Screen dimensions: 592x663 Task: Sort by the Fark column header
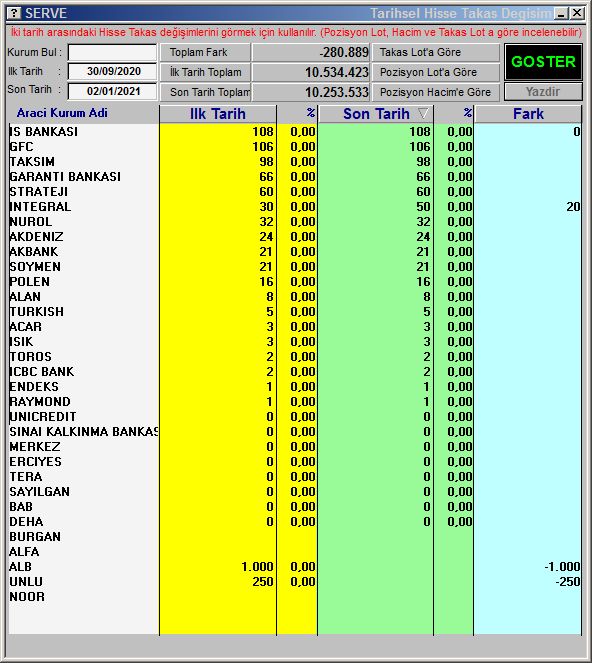(528, 114)
